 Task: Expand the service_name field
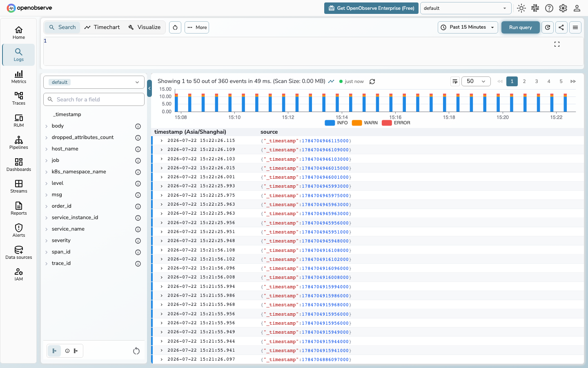47,229
